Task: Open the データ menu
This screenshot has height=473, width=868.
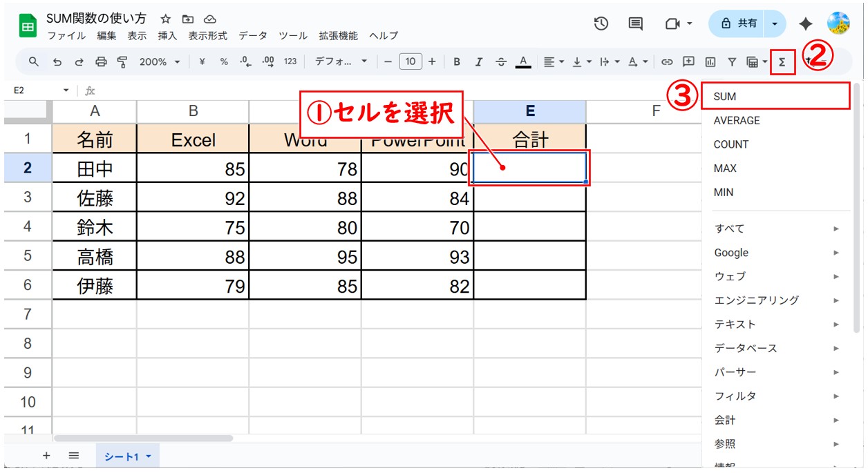Action: [253, 36]
